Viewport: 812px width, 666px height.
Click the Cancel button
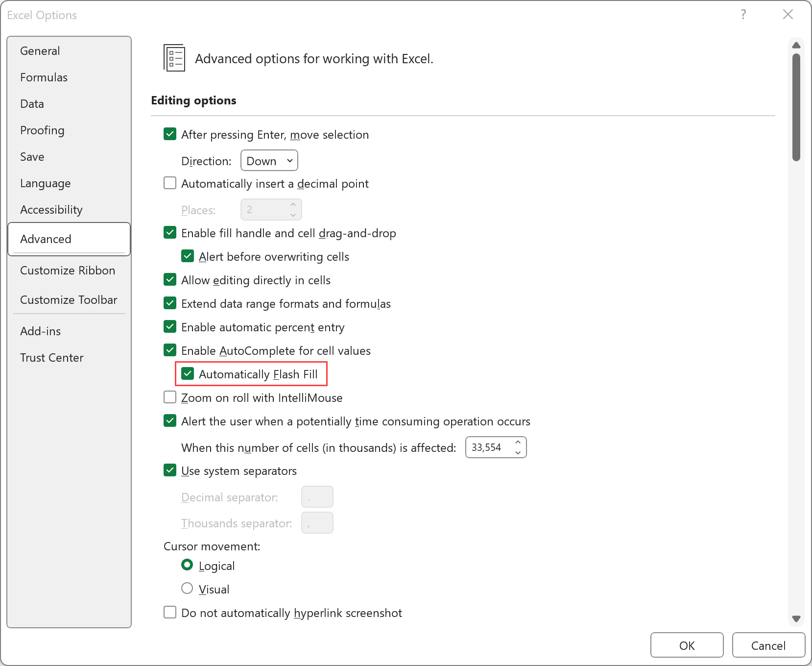(x=768, y=645)
